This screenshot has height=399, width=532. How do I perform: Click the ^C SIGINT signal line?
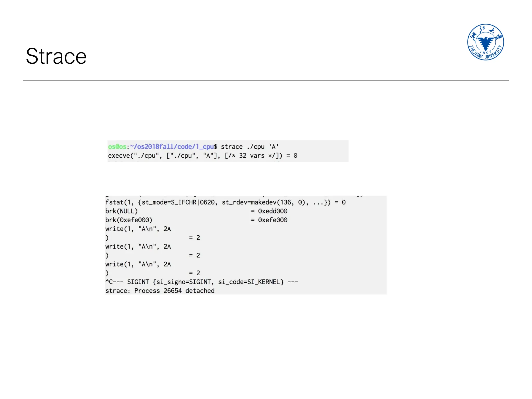(202, 282)
